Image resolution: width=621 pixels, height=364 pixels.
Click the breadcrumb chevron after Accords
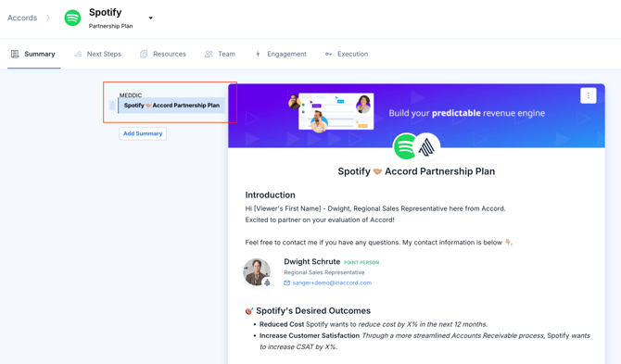(48, 18)
